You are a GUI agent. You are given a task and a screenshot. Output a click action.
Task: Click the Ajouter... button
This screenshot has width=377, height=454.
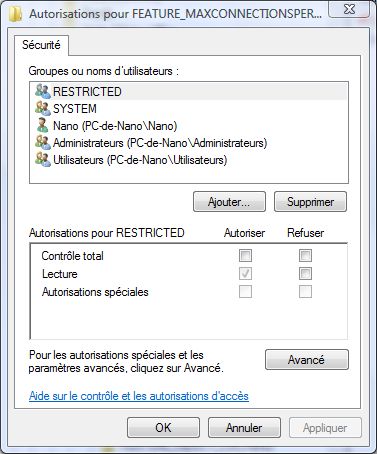coord(229,202)
